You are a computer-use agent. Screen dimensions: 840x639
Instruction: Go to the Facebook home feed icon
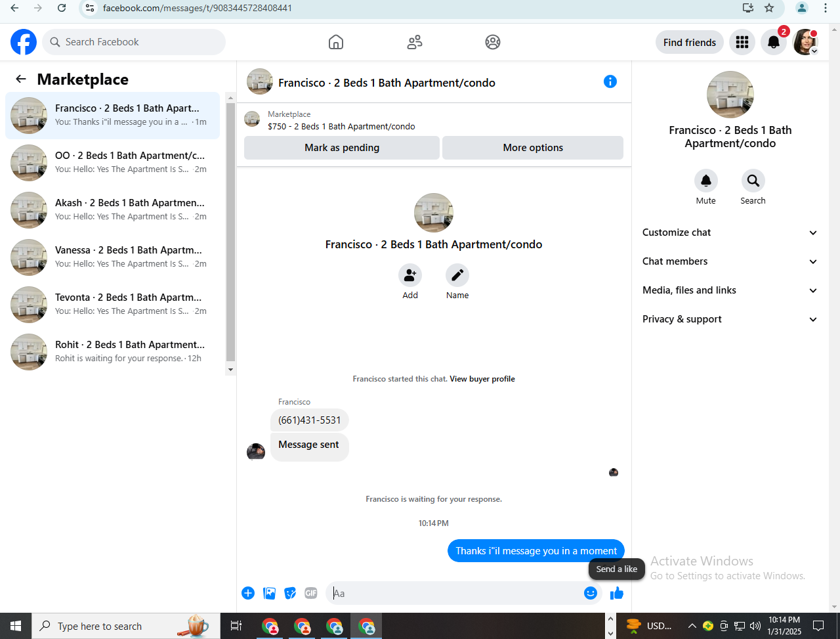[x=336, y=42]
